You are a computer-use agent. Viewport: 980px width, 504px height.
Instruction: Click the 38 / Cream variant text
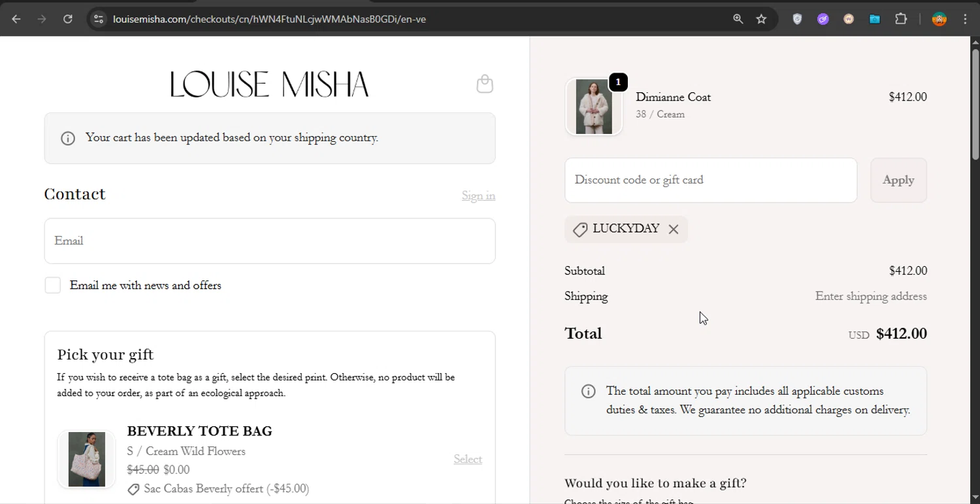[660, 114]
